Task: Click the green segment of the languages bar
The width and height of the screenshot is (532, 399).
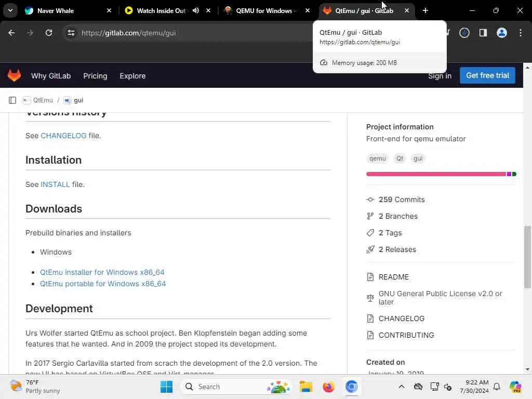Action: coord(514,174)
